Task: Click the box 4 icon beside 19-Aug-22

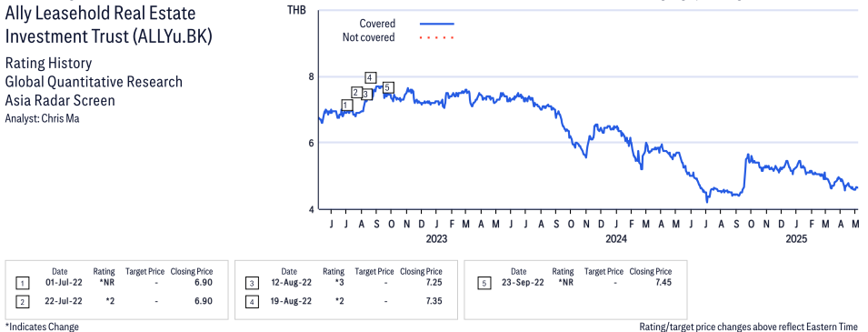Action: [252, 301]
